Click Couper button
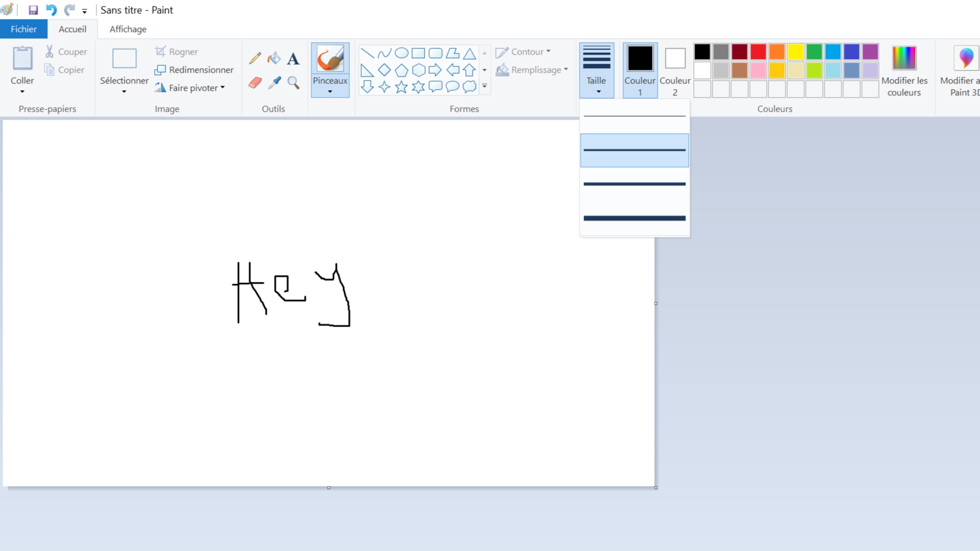980x551 pixels. coord(66,52)
